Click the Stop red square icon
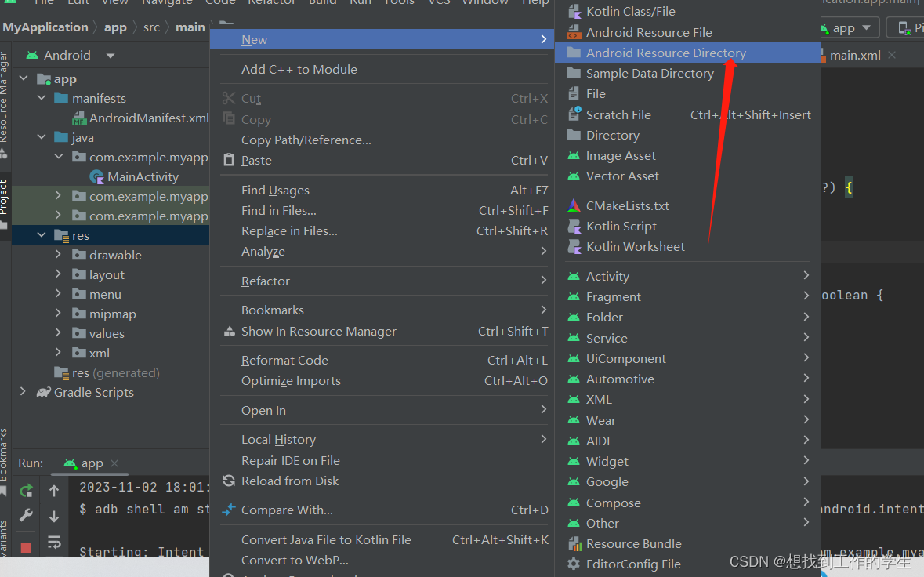This screenshot has width=924, height=577. [25, 548]
